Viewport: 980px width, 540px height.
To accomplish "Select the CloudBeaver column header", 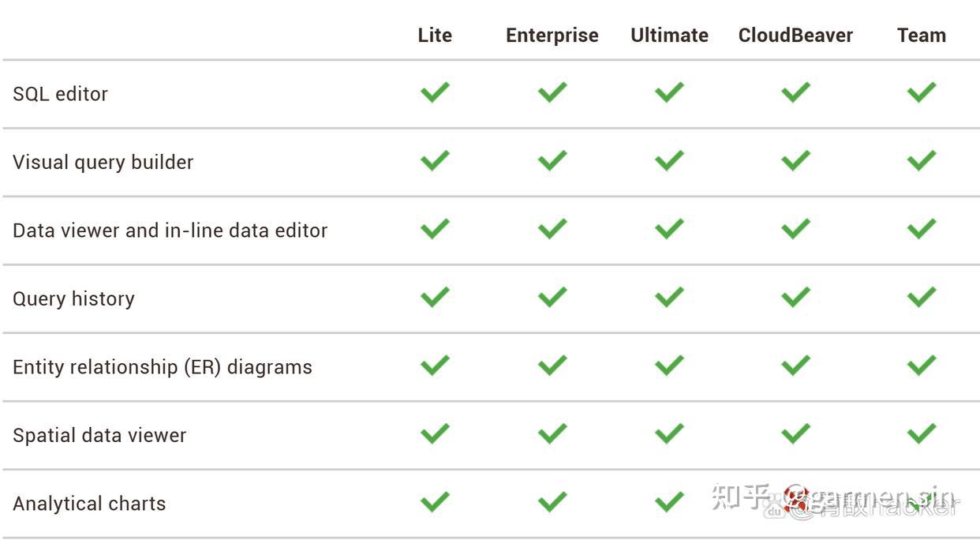I will point(795,36).
